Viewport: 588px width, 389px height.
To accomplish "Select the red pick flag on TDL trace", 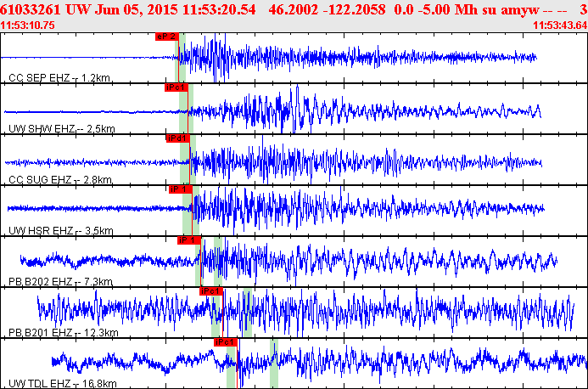I will tap(225, 341).
